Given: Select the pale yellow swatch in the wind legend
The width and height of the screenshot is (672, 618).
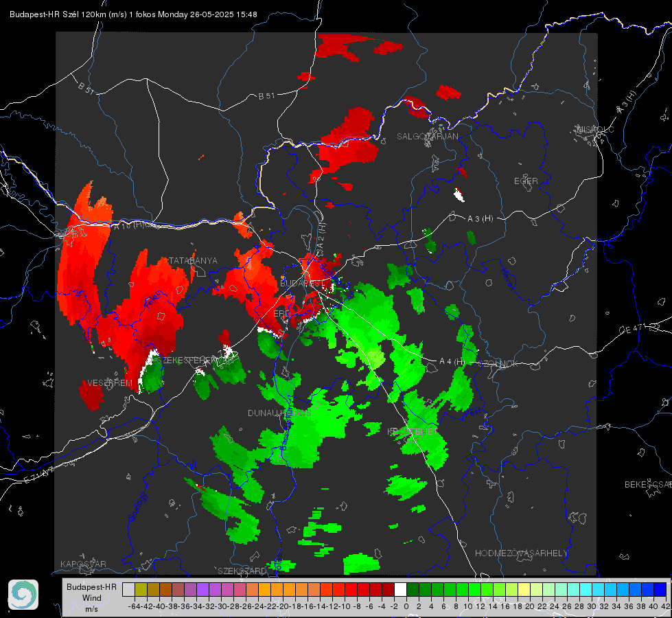Looking at the screenshot, I should 524,589.
